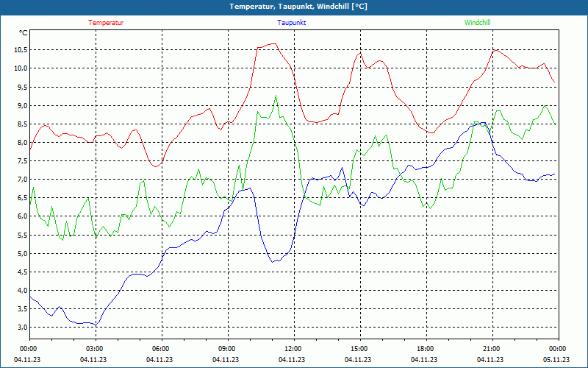Click the '3,5' y-axis value

pyautogui.click(x=22, y=309)
